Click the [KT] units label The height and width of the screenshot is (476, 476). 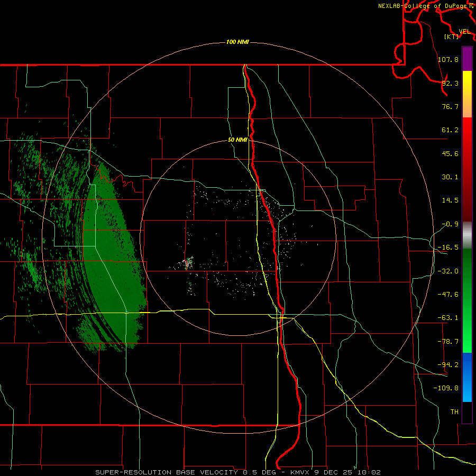pyautogui.click(x=452, y=36)
